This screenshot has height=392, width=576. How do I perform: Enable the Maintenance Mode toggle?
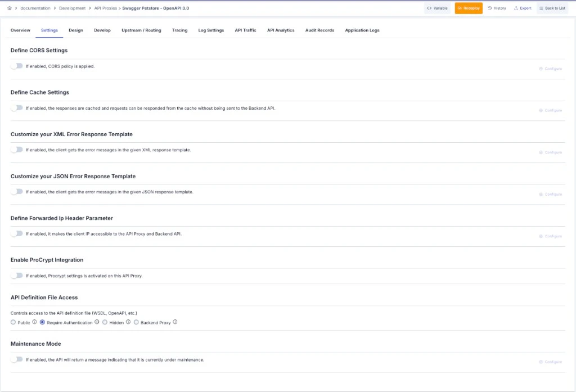[15, 359]
